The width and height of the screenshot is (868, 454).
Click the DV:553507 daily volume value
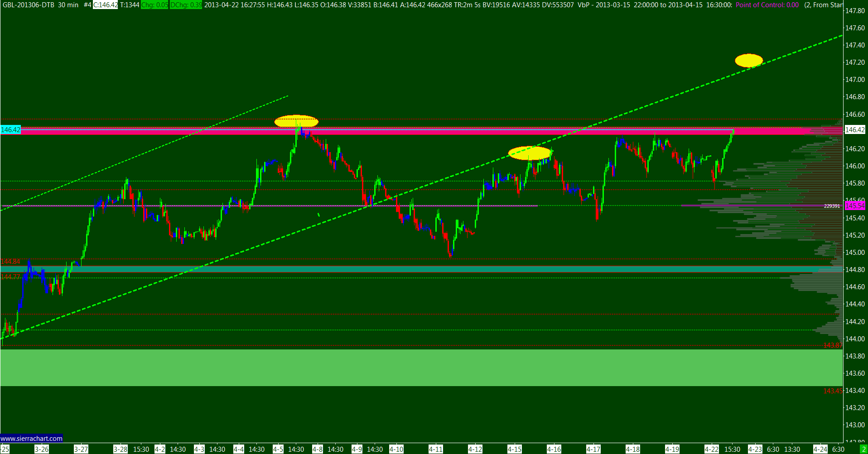[x=558, y=5]
